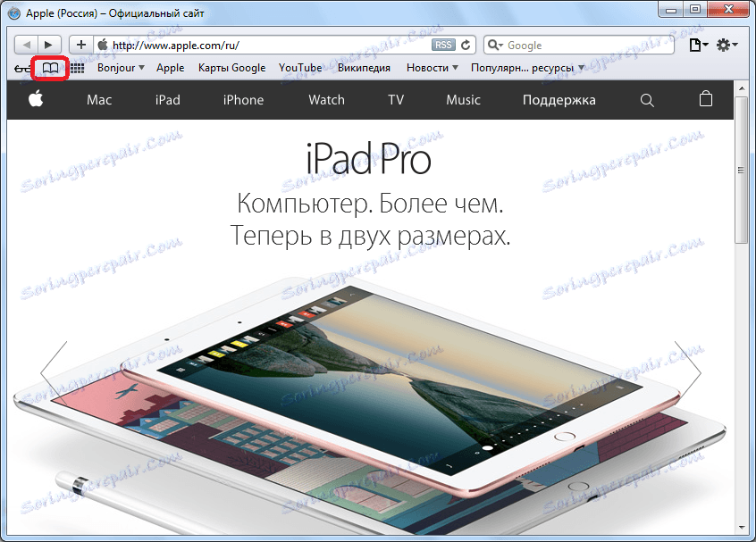Open the Apple bookmark
Viewport: 756px width, 542px height.
(170, 68)
